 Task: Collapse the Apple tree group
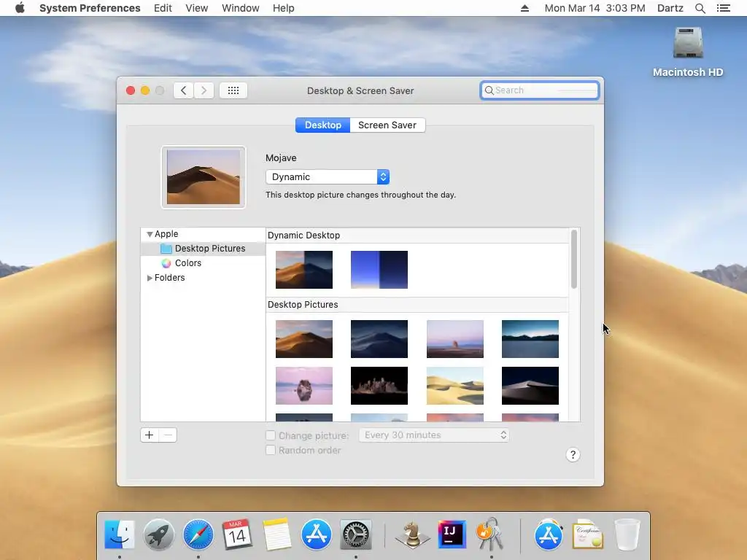pyautogui.click(x=150, y=234)
